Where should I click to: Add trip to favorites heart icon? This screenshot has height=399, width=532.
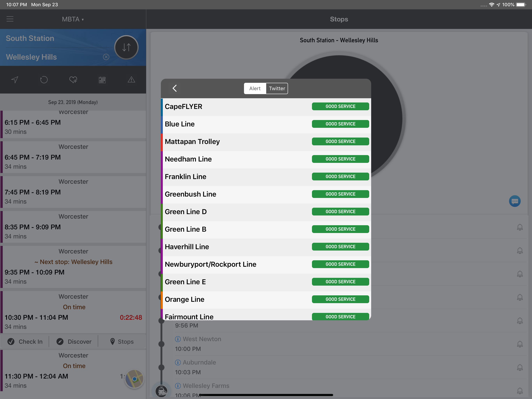pos(73,80)
